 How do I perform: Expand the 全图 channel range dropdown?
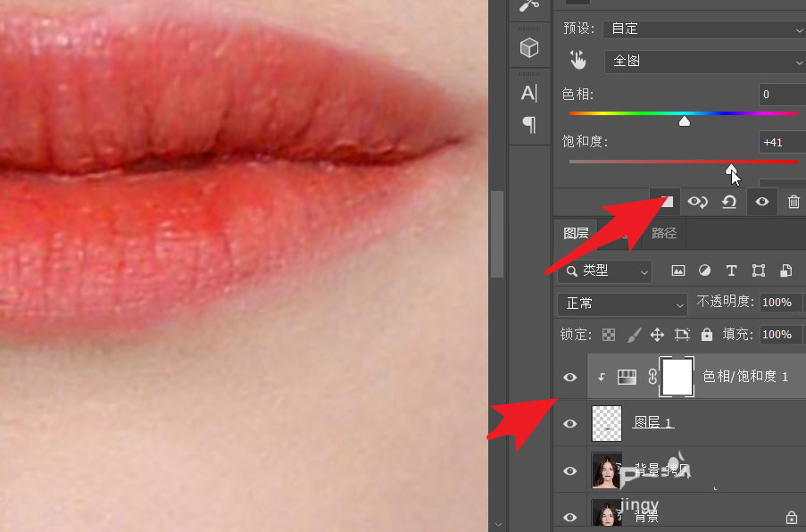pos(703,61)
